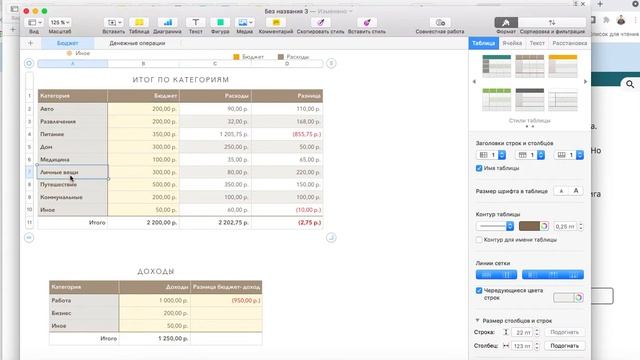Click table select handle circle above row numbers
The image size is (640, 360).
[29, 63]
